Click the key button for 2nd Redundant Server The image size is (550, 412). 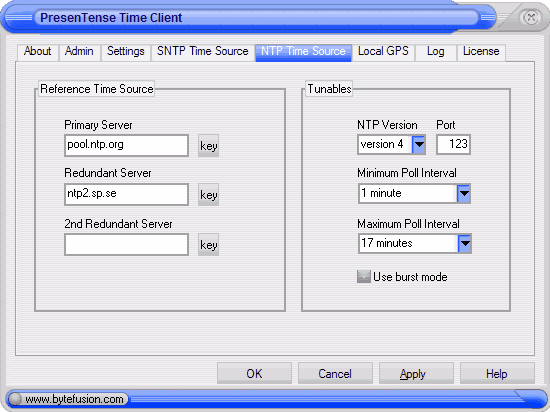(x=208, y=244)
